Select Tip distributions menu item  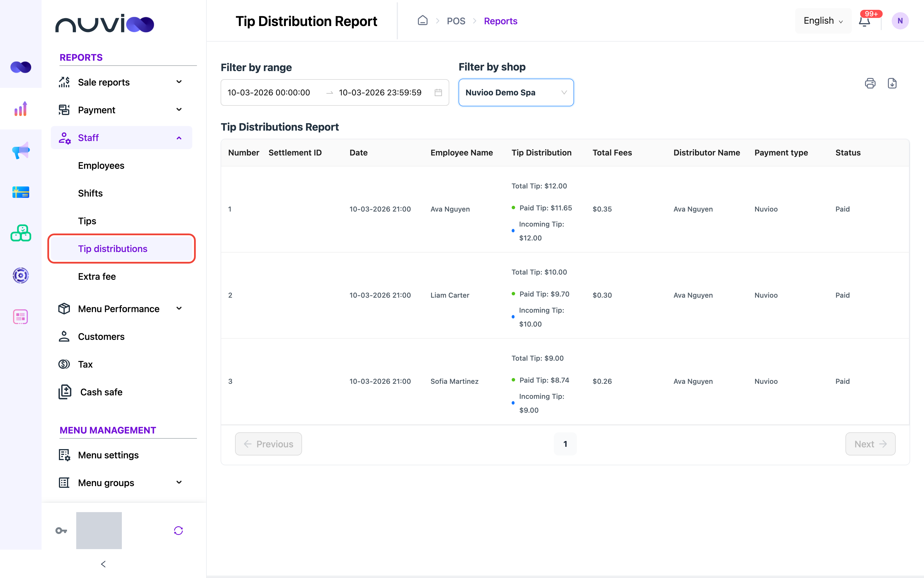tap(121, 249)
